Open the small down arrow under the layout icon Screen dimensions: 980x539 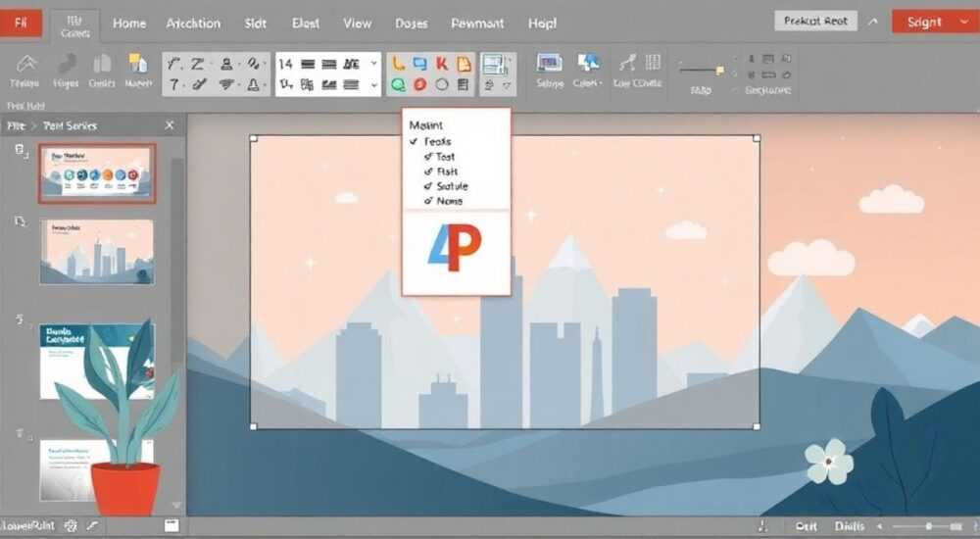click(507, 85)
